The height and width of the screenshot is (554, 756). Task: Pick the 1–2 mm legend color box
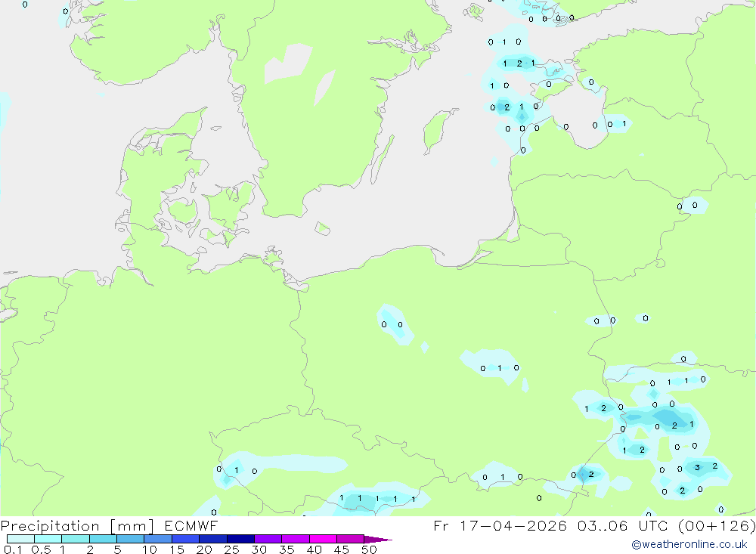pos(76,539)
